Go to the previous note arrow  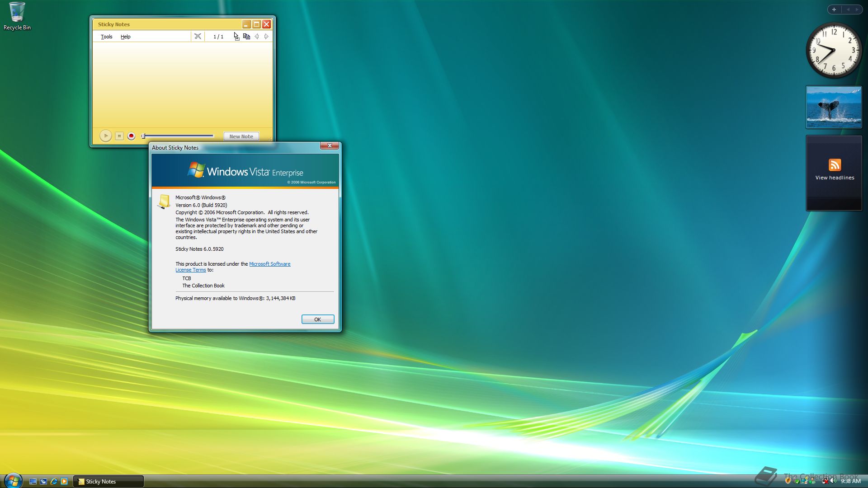pos(256,36)
